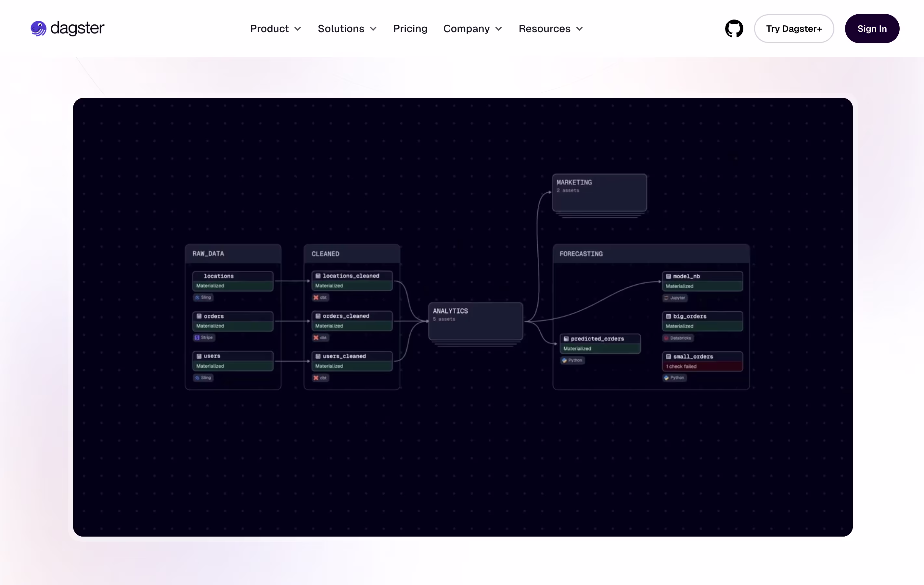This screenshot has height=585, width=924.
Task: Open the Resources menu
Action: (550, 29)
